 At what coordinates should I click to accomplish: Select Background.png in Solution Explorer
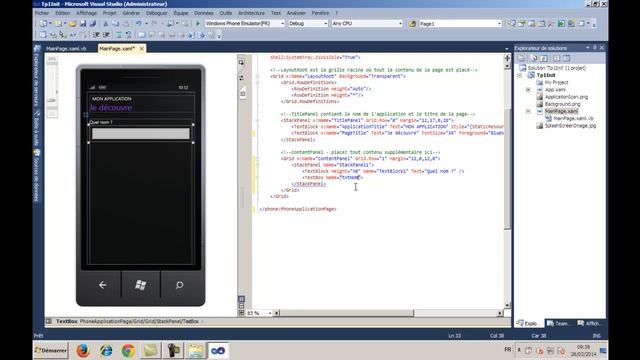[562, 104]
